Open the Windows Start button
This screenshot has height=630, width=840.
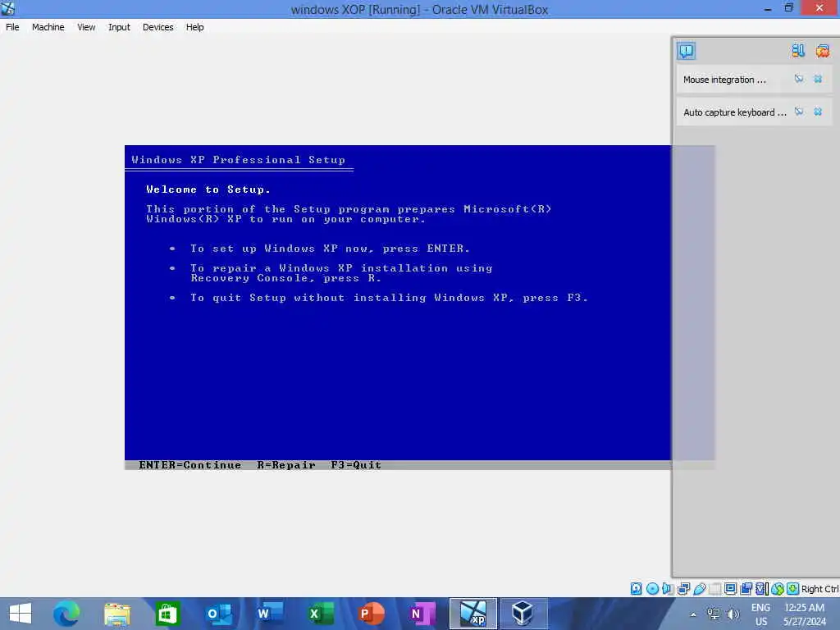21,614
